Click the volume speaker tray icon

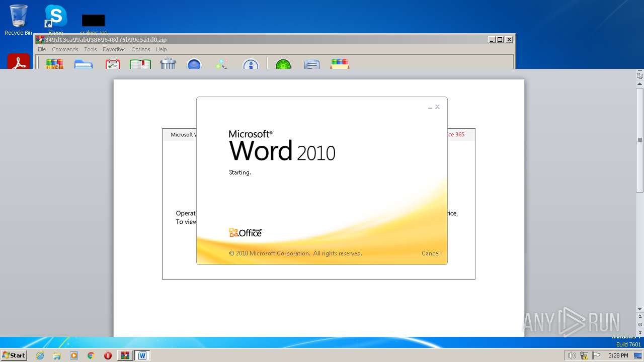pyautogui.click(x=572, y=355)
